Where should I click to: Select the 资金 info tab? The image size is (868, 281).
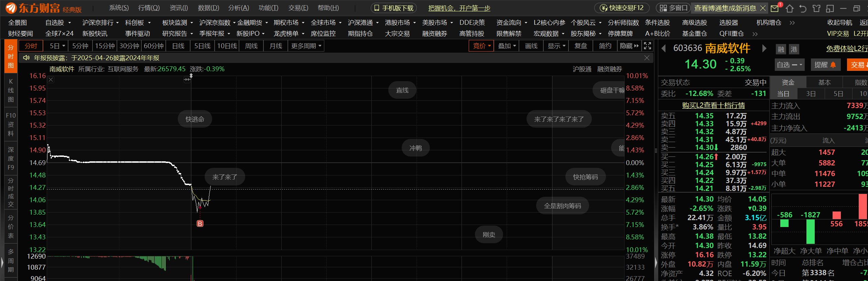coord(788,82)
